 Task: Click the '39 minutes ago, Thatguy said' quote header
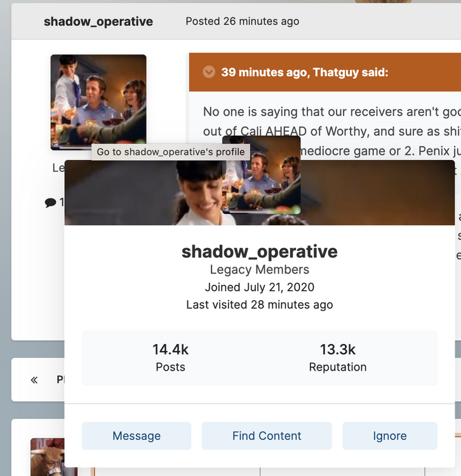tap(305, 72)
